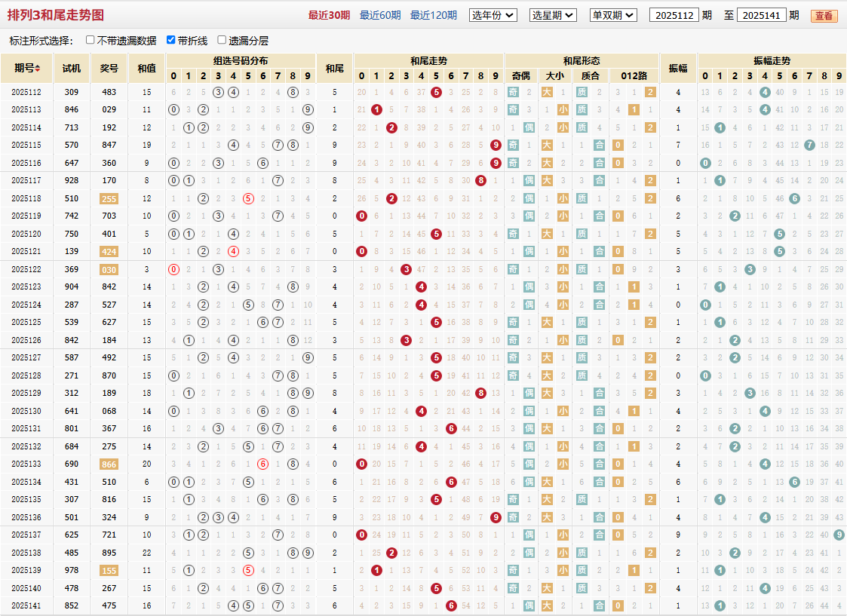Viewport: 847px width, 616px height.
Task: Click highlighted 奖号 866 in row 2025133
Action: (109, 464)
